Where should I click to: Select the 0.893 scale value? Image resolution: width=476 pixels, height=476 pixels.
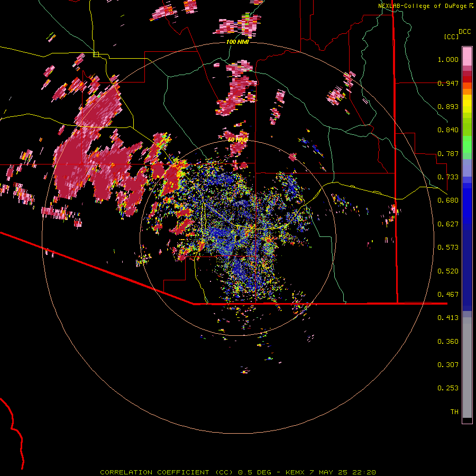tap(448, 106)
